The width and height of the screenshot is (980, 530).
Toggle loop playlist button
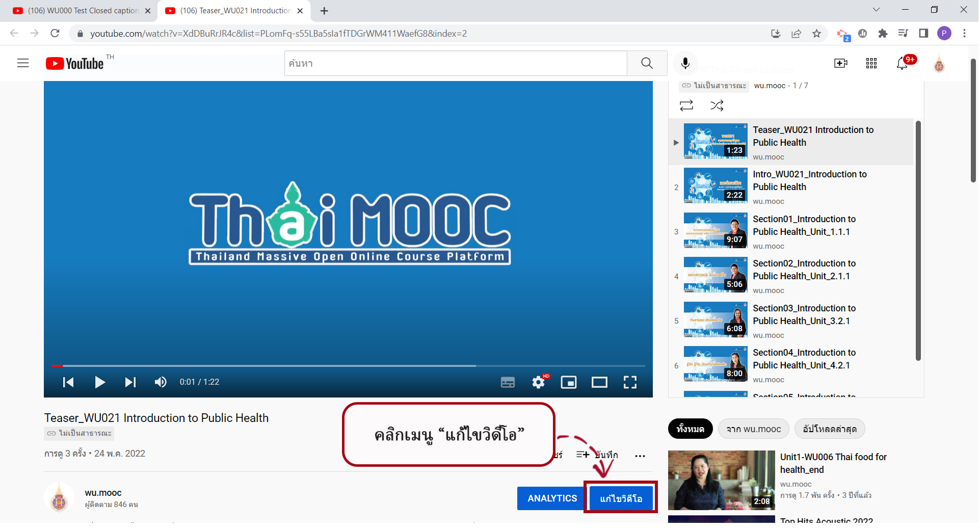(686, 105)
